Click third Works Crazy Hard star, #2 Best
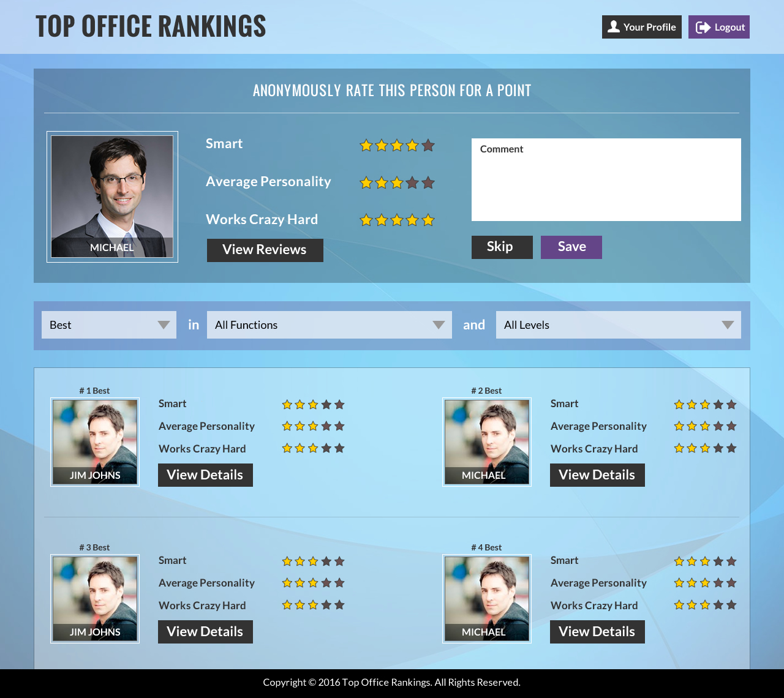The width and height of the screenshot is (784, 698). pyautogui.click(x=705, y=448)
